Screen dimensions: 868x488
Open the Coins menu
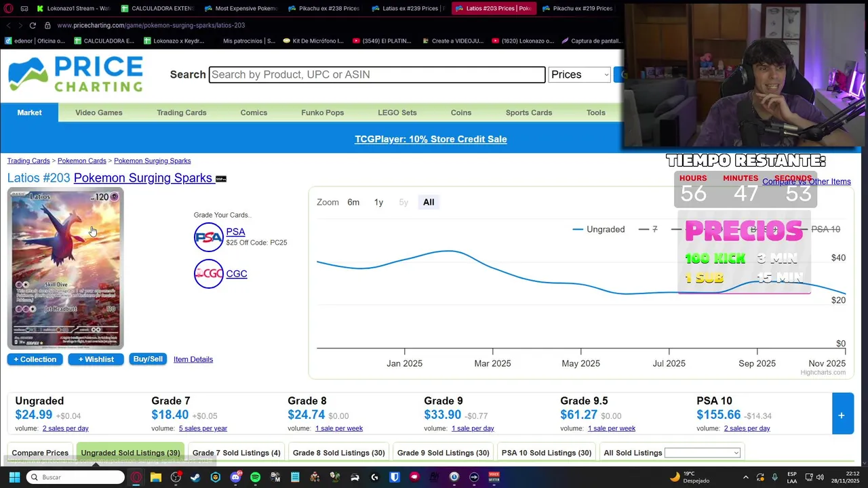click(x=461, y=113)
